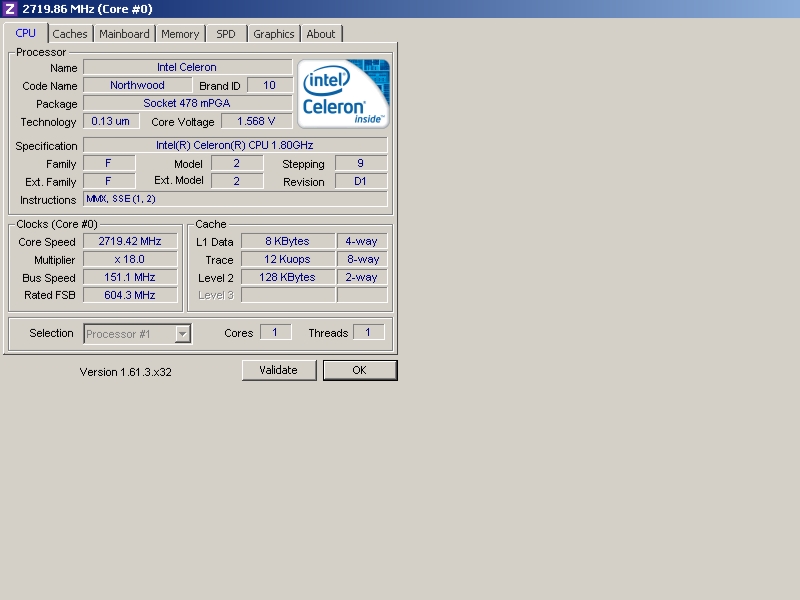Screen dimensions: 800x600
Task: Click the Family value F
Action: pyautogui.click(x=109, y=163)
